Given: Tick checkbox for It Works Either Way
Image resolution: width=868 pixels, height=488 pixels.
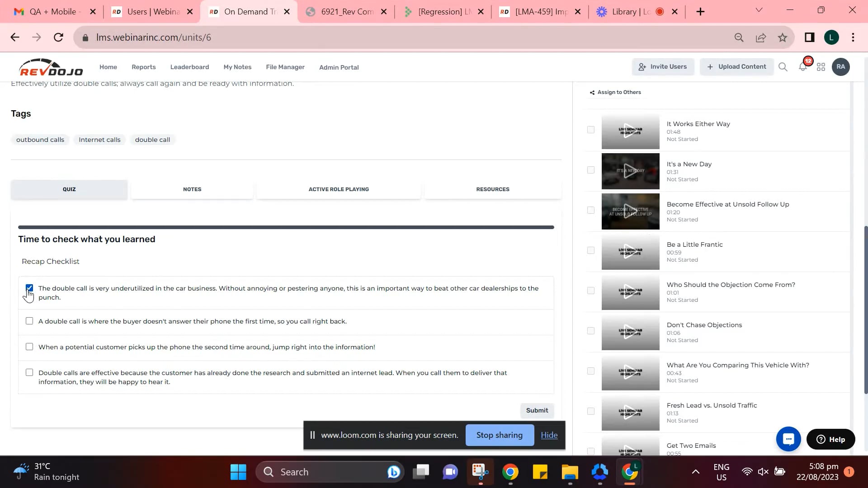Looking at the screenshot, I should click(590, 130).
